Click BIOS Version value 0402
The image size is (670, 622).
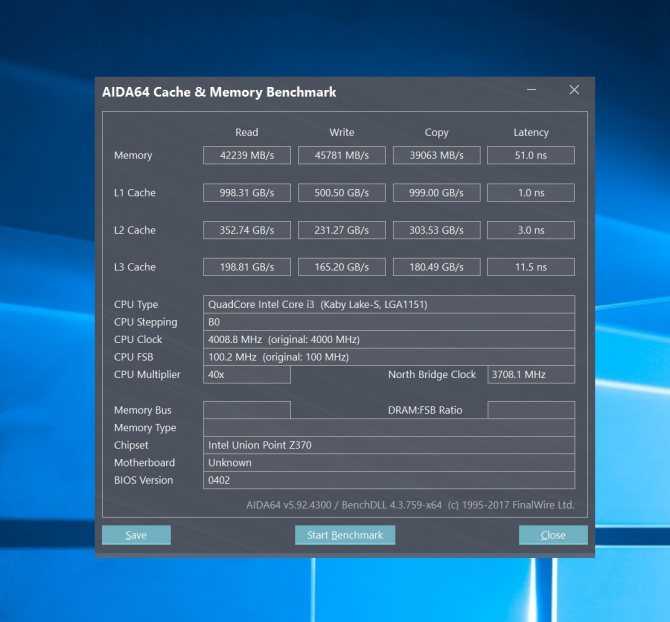point(389,480)
